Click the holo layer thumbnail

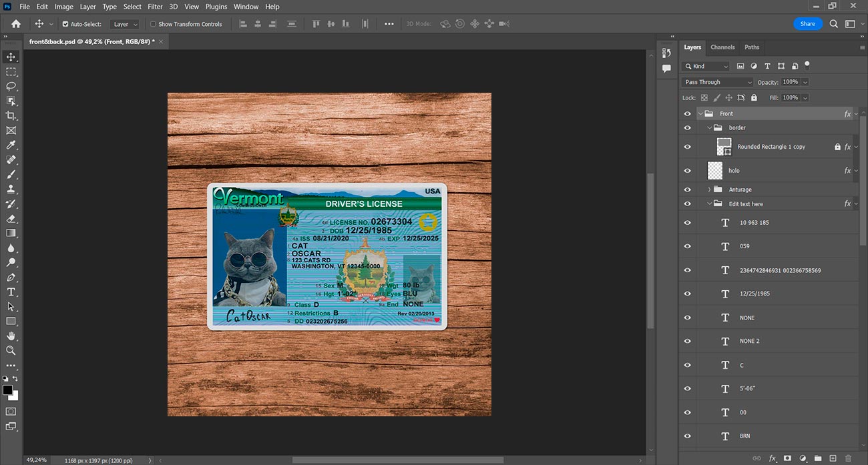(715, 171)
